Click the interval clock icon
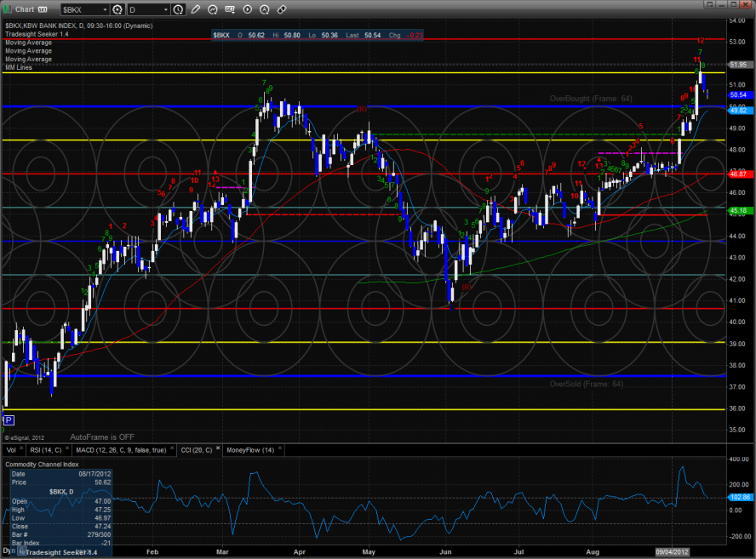 point(177,10)
